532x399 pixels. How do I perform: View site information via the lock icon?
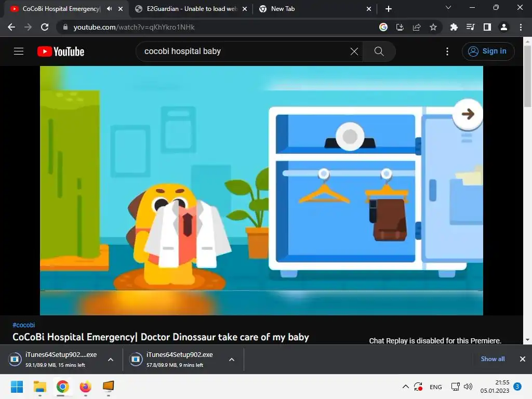(x=65, y=27)
